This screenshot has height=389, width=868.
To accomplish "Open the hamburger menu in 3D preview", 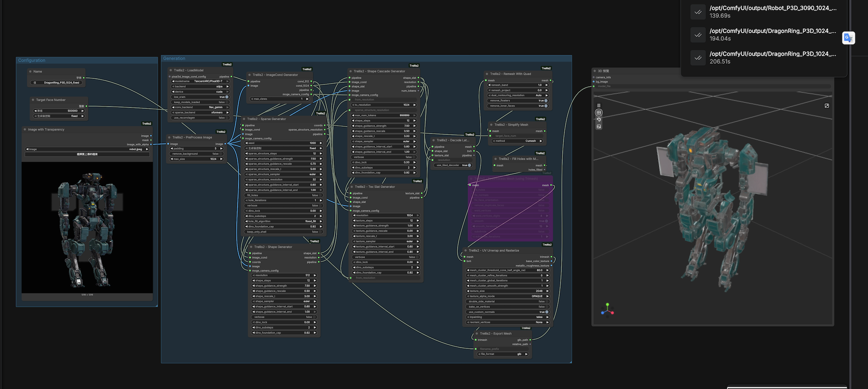I will (x=599, y=105).
